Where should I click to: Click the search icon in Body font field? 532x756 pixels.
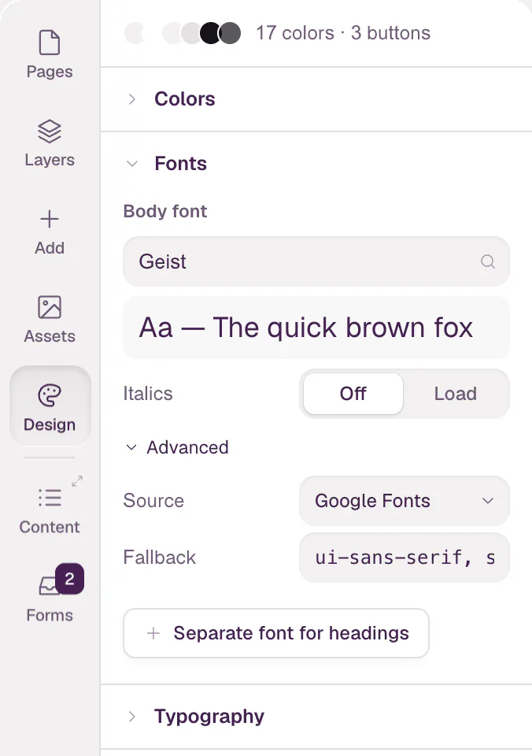point(488,261)
